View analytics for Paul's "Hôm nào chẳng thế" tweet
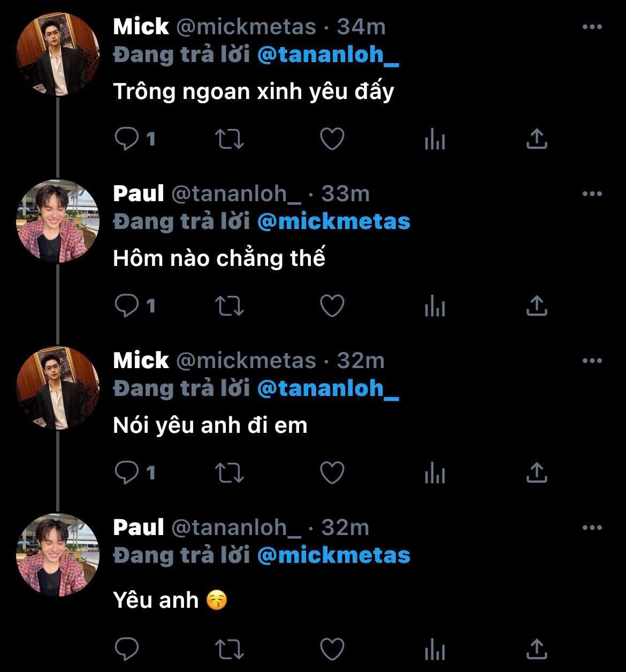This screenshot has height=672, width=626. (x=434, y=307)
